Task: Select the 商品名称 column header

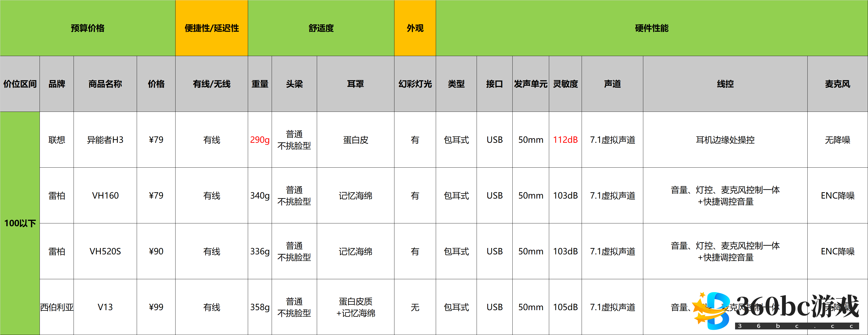Action: point(105,84)
